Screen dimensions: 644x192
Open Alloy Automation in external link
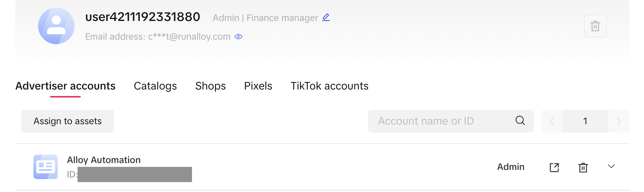(554, 167)
